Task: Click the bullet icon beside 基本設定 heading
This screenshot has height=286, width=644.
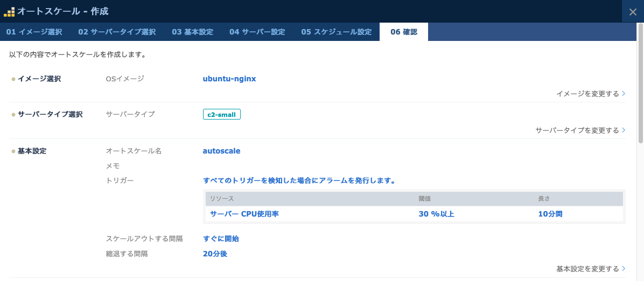Action: point(13,151)
